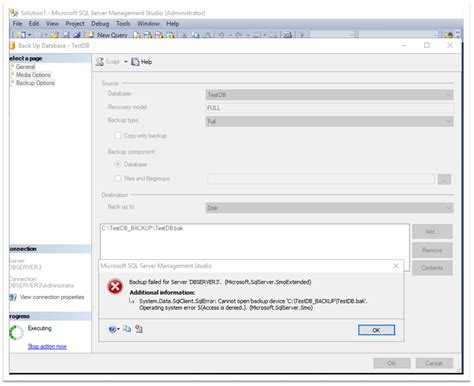Click the copy message text icon
The height and width of the screenshot is (386, 474).
pos(127,329)
